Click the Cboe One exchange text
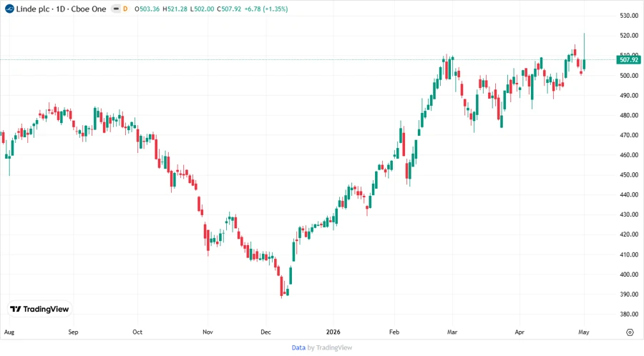The image size is (644, 356). 89,9
